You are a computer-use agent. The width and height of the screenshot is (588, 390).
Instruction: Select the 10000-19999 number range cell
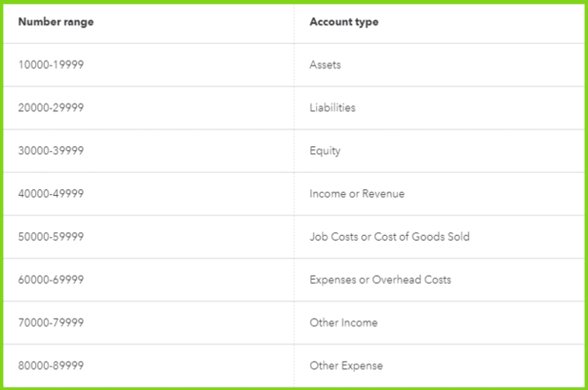tap(51, 64)
